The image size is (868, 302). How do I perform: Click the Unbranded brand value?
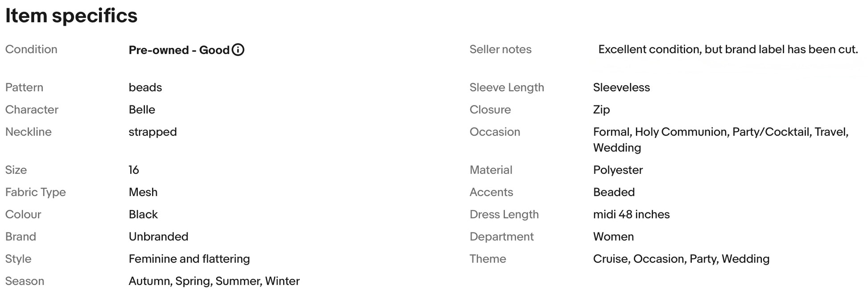158,237
